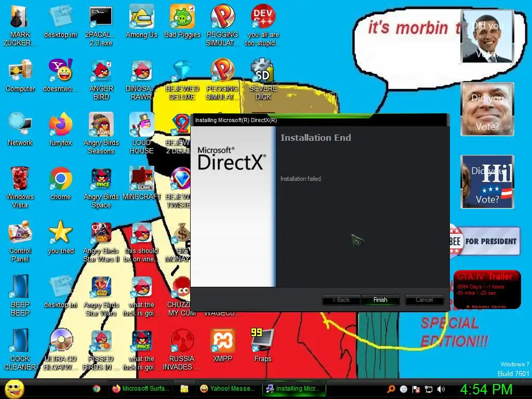The width and height of the screenshot is (532, 399).
Task: Open the Yahoo 'doesntwo...' desktop icon
Action: (60, 76)
